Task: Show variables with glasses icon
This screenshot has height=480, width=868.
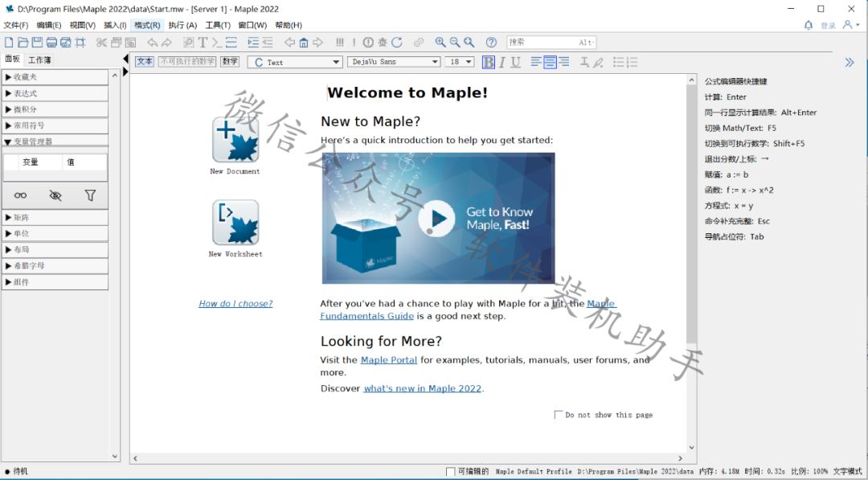Action: click(20, 195)
